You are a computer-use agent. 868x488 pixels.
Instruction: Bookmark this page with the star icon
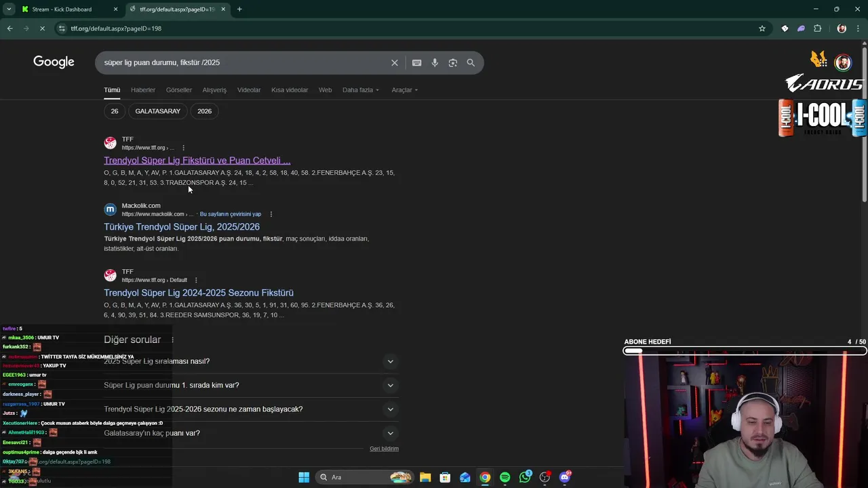pyautogui.click(x=762, y=28)
